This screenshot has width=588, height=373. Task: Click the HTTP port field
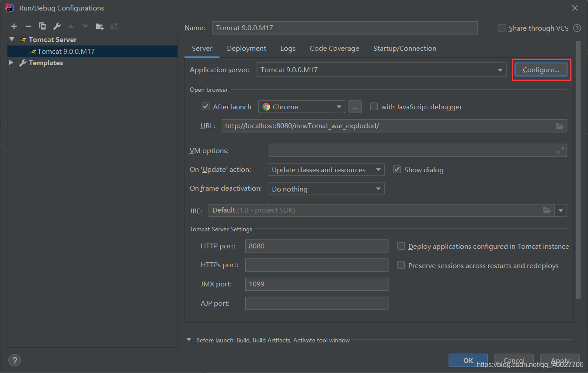tap(317, 246)
